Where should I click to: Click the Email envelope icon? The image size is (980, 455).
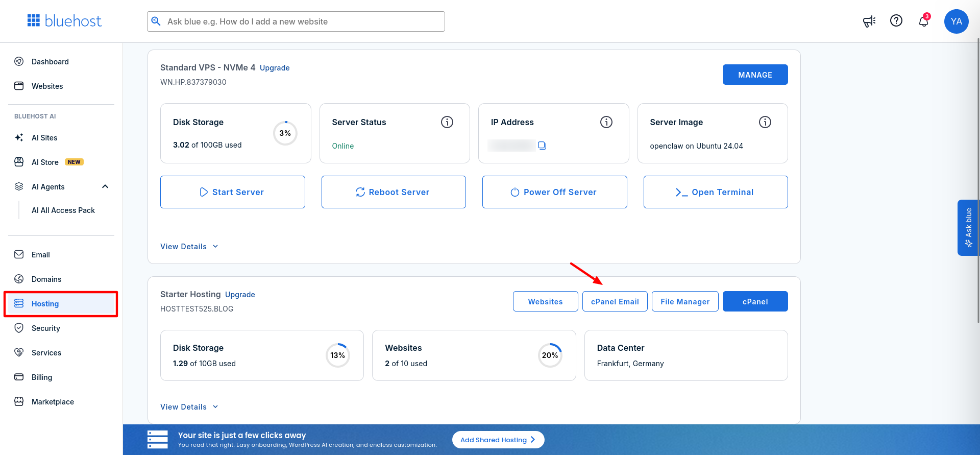coord(19,254)
